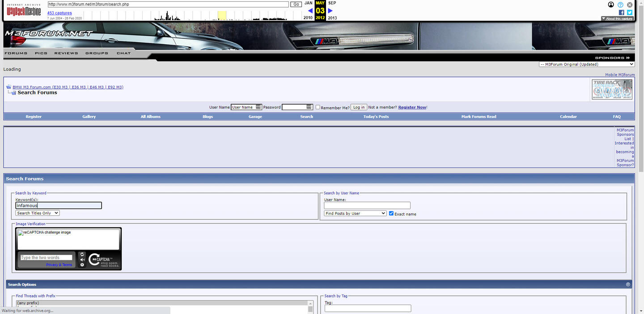Open Wayback user account icon
Image resolution: width=644 pixels, height=314 pixels.
[611, 4]
